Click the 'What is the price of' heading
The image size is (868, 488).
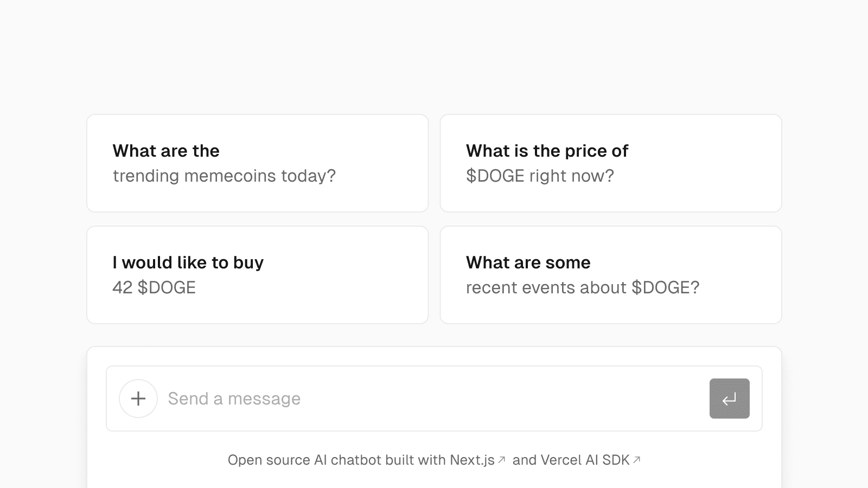click(547, 151)
